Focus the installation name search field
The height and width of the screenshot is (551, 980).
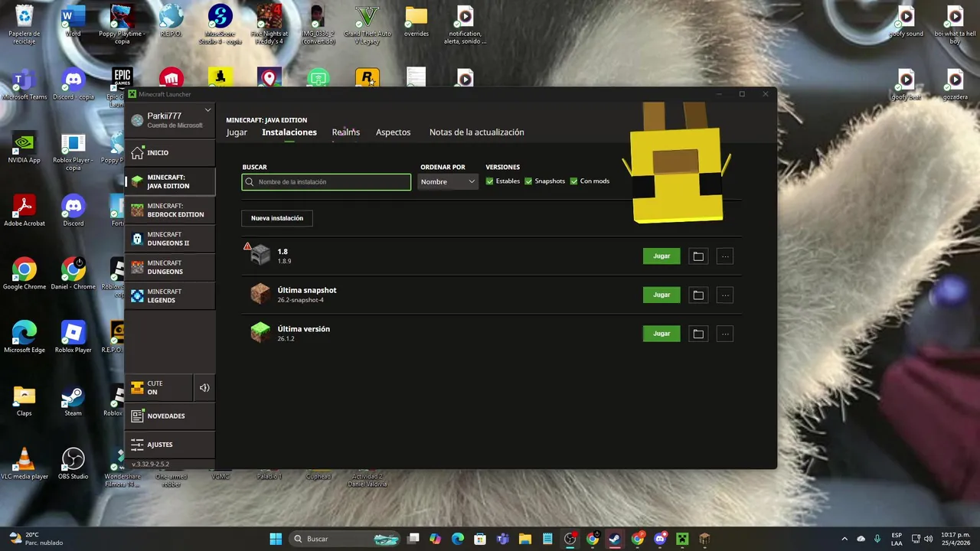pyautogui.click(x=326, y=182)
